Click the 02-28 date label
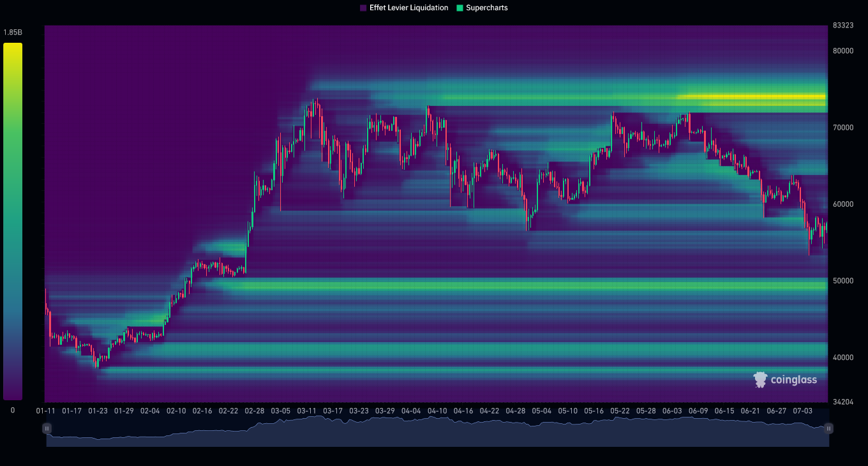This screenshot has height=466, width=868. coord(255,411)
